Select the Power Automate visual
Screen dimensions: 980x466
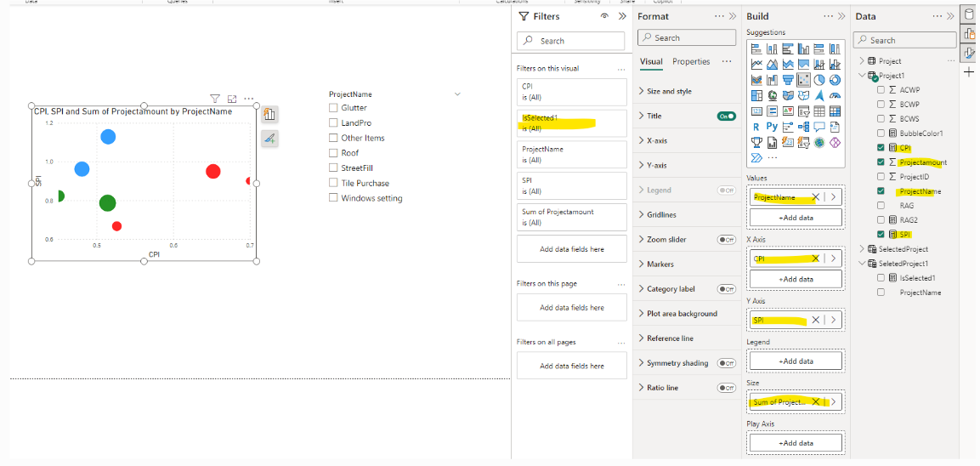click(756, 157)
